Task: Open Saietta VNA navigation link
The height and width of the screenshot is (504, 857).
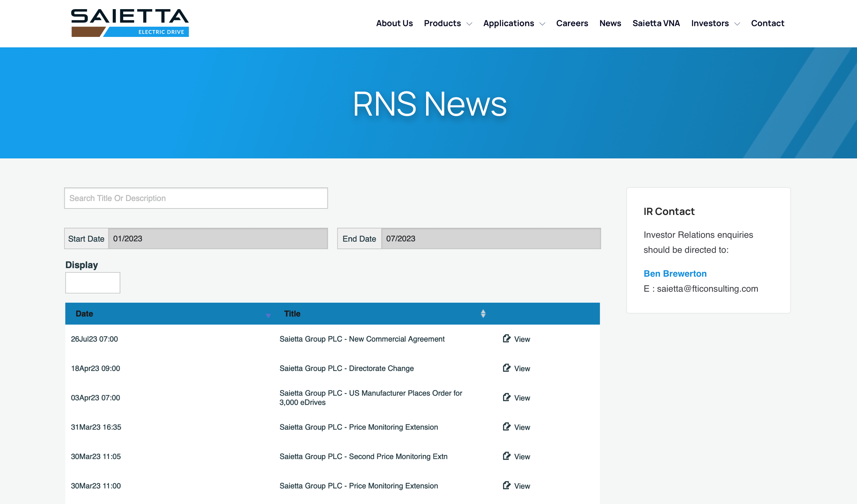Action: [x=656, y=24]
